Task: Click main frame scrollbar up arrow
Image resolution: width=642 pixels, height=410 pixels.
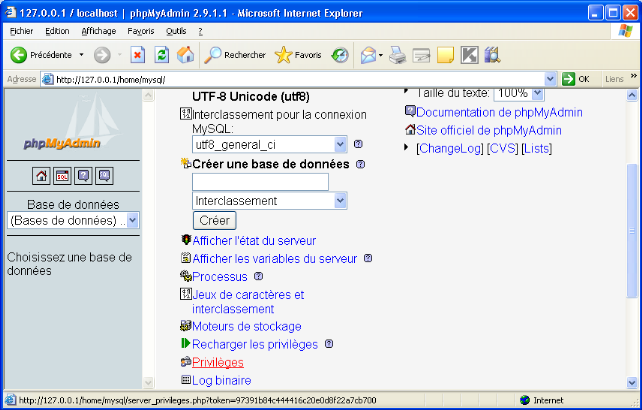Action: [632, 95]
